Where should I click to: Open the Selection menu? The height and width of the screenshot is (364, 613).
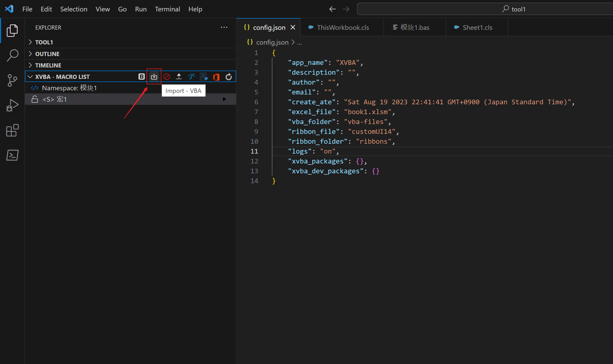(74, 9)
